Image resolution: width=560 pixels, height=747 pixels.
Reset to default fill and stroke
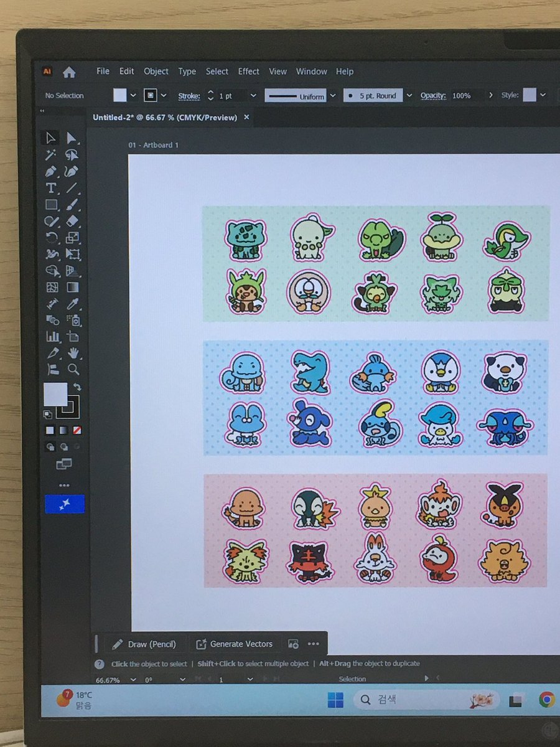[x=47, y=414]
